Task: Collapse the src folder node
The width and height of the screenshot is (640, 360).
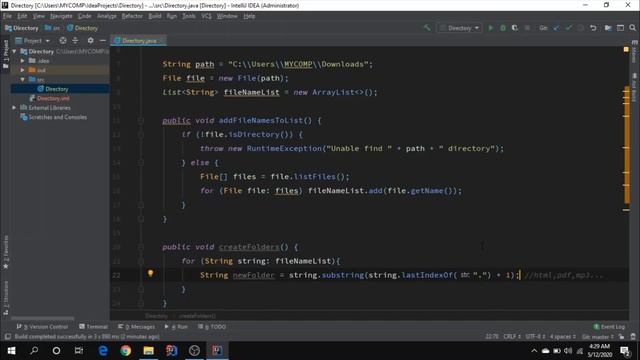Action: click(23, 80)
